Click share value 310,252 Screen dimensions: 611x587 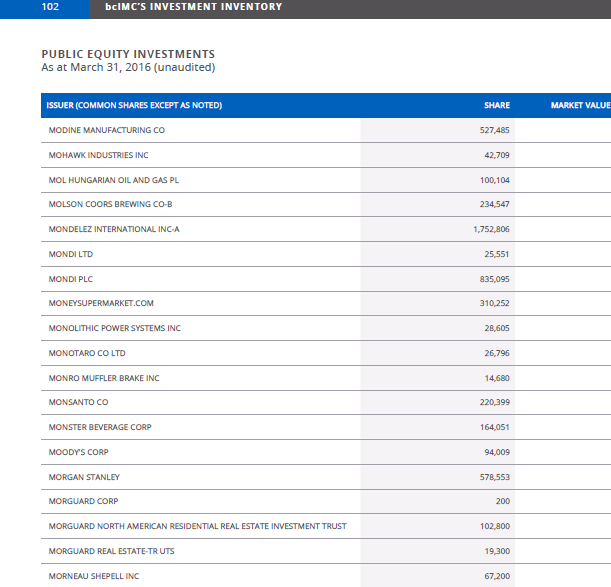(x=494, y=303)
